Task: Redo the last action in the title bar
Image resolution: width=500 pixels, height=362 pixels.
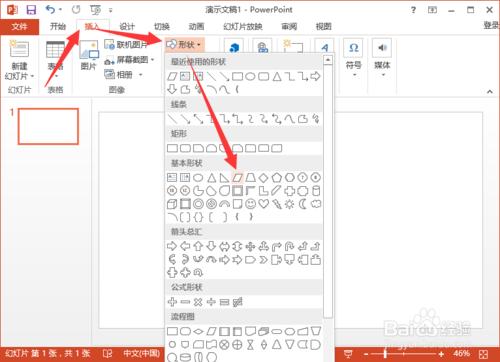Action: (x=76, y=10)
